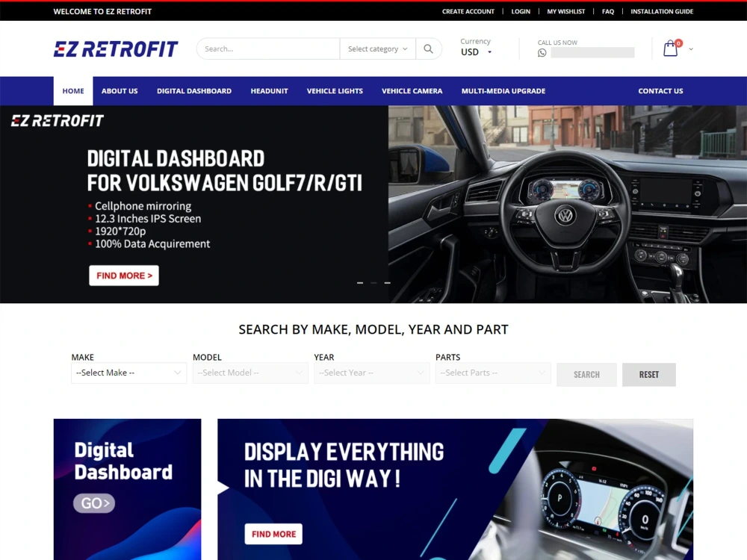Click the WhatsApp phone icon
747x560 pixels.
pos(542,52)
